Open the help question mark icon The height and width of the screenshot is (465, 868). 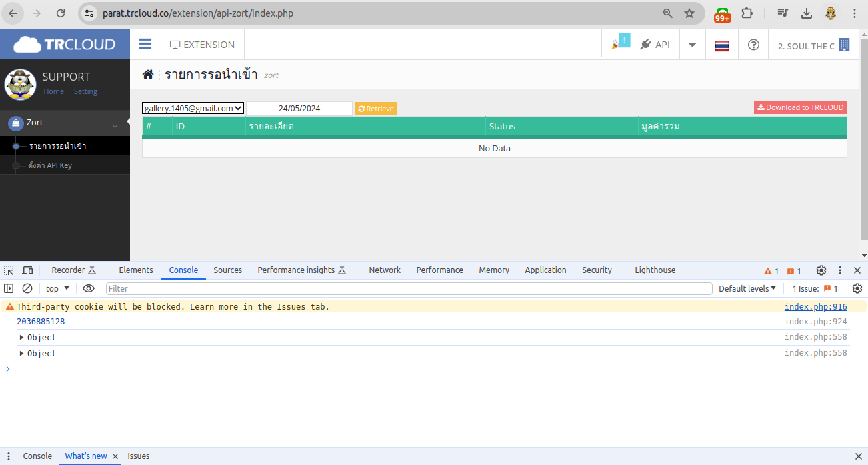point(753,45)
